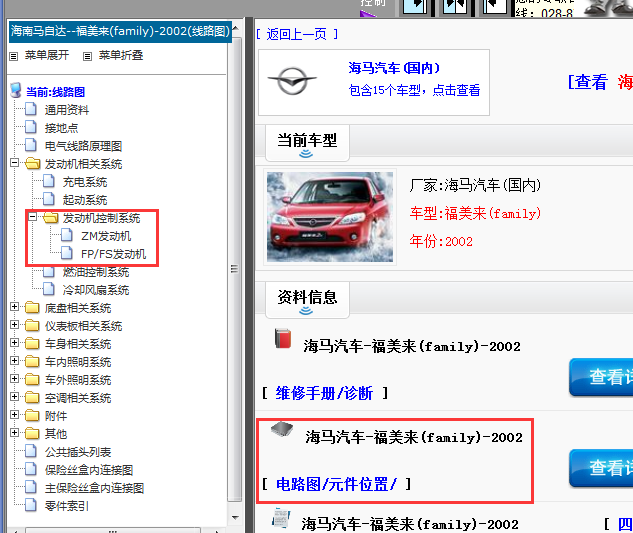
Task: Expand the 仪表板相关系统 node
Action: point(15,325)
